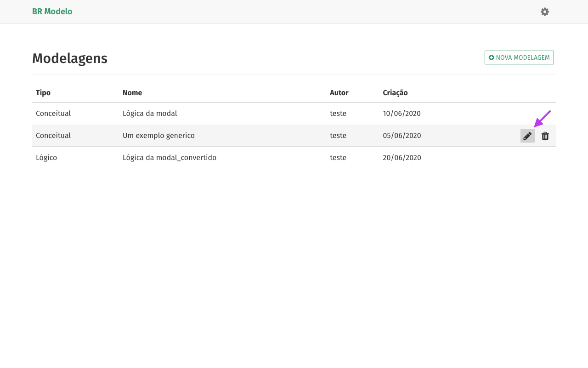Click the Tipo column header
The width and height of the screenshot is (588, 368).
pos(43,92)
